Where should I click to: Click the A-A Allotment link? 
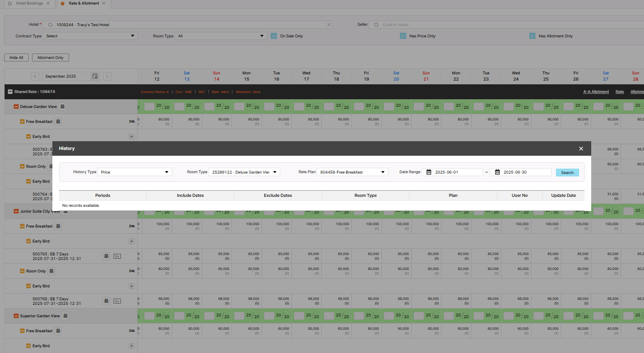click(x=596, y=92)
